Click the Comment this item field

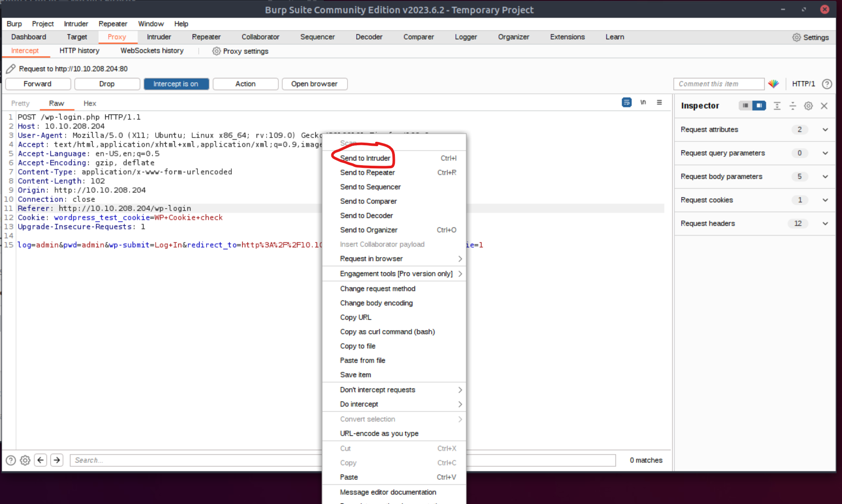718,84
